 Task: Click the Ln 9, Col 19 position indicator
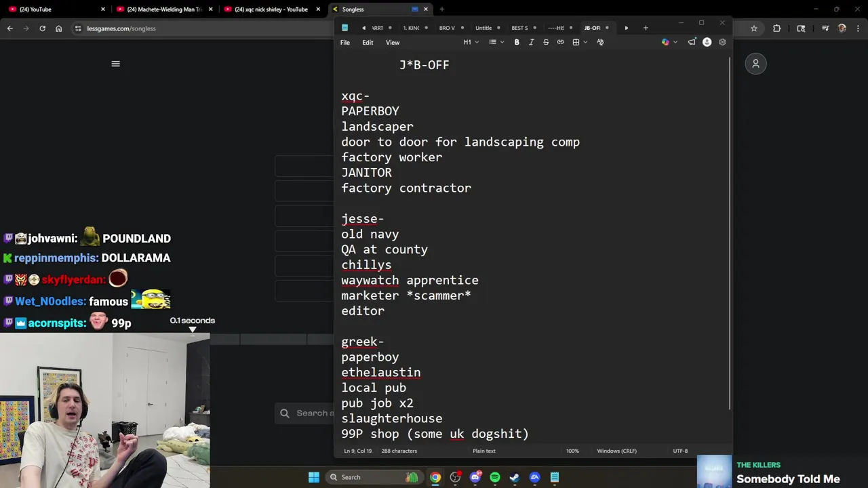point(357,451)
